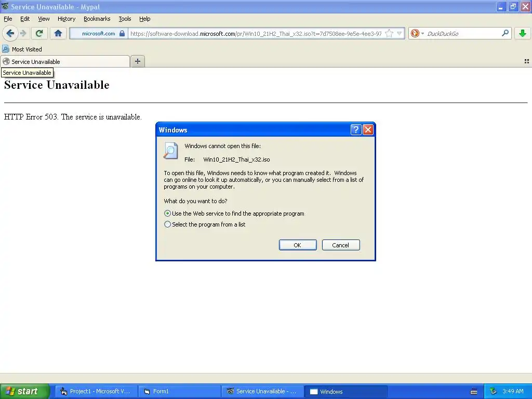Screen dimensions: 532x399
Task: Switch to Project1 - Microsoft V... taskbar item
Action: (96, 391)
